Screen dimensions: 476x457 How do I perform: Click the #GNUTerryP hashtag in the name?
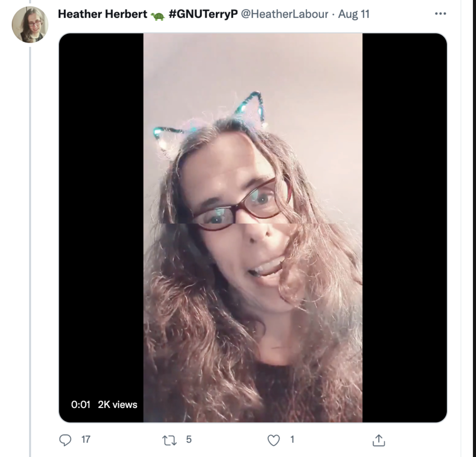coord(203,14)
